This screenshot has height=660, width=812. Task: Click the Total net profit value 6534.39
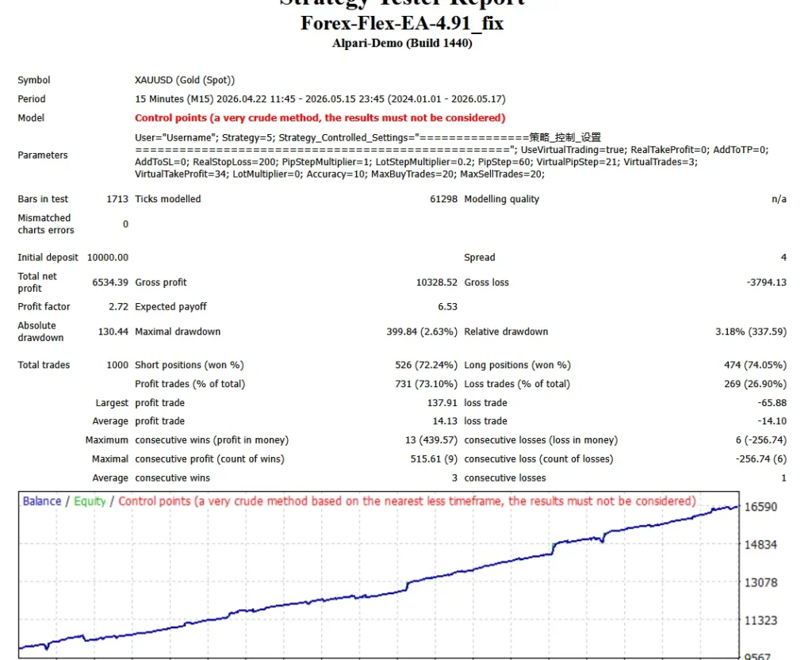[x=109, y=282]
